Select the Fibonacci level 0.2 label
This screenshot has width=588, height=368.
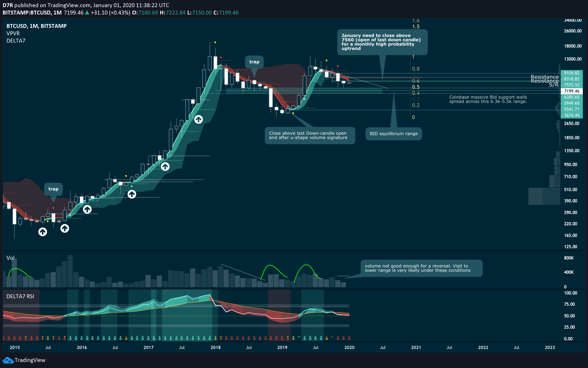click(416, 105)
